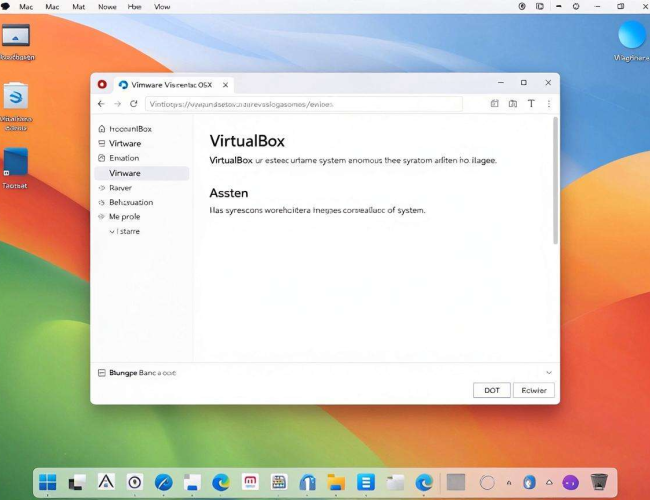Open Nowe menu in menu bar
650x500 pixels.
tap(107, 7)
